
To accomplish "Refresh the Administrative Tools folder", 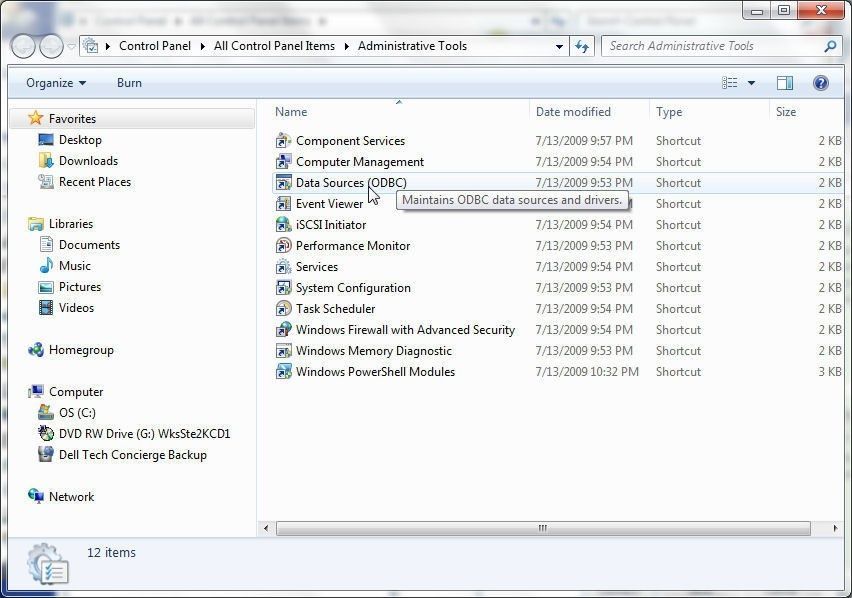I will click(x=581, y=47).
